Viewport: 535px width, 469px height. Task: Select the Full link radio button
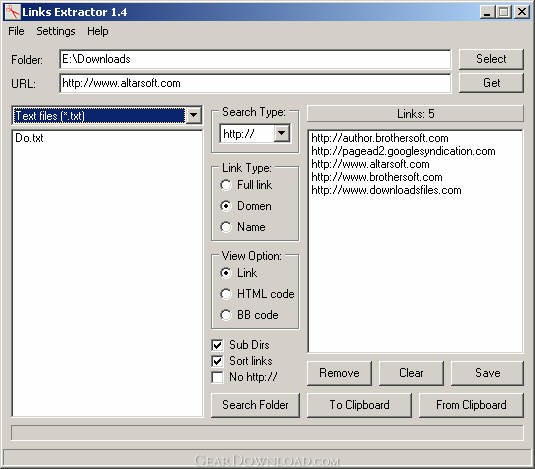(226, 185)
